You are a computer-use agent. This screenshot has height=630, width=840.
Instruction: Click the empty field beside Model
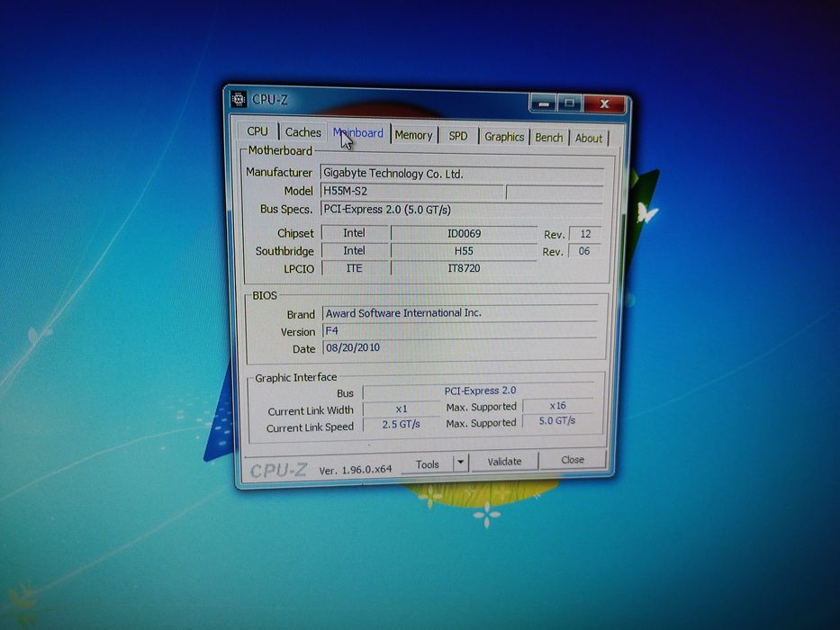[555, 193]
